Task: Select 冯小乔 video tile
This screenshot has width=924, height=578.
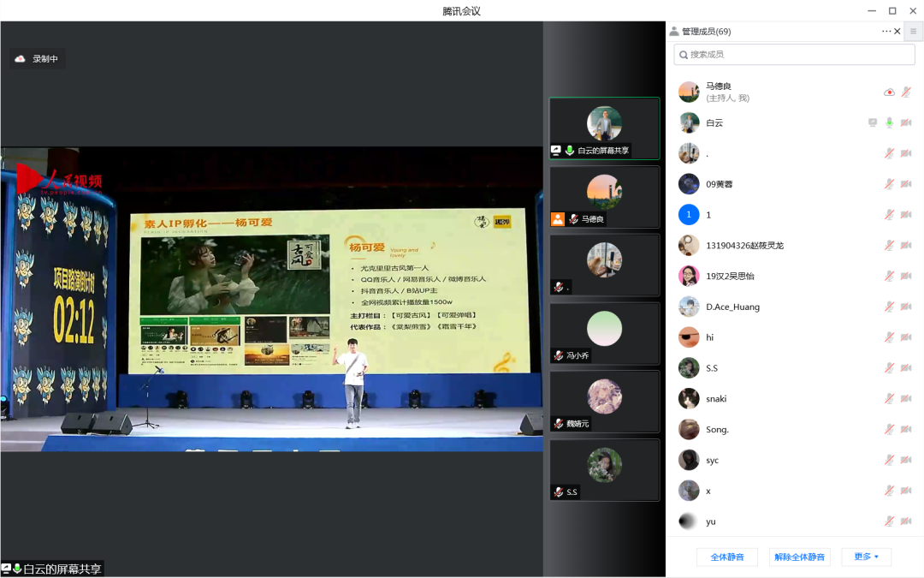Action: (x=605, y=333)
